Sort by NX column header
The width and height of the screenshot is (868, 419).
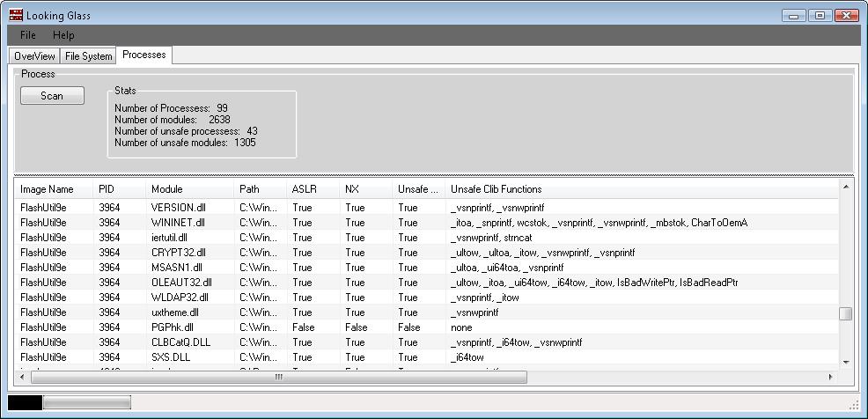[366, 189]
